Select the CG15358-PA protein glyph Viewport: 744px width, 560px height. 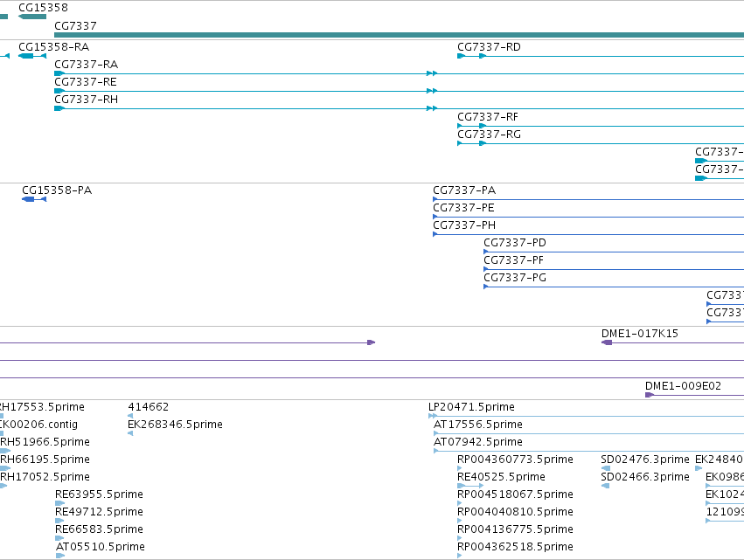(34, 199)
